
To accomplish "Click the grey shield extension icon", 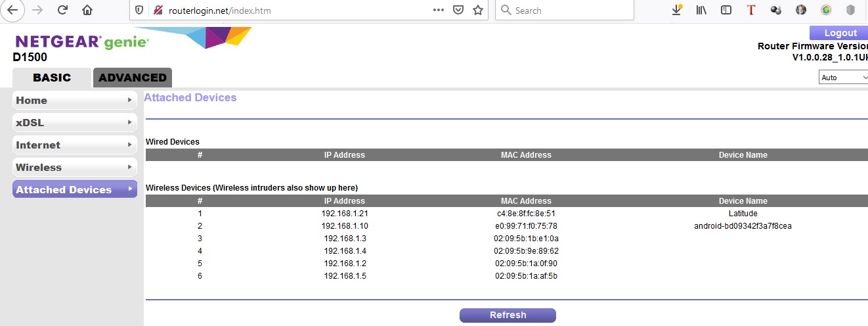I will (851, 10).
